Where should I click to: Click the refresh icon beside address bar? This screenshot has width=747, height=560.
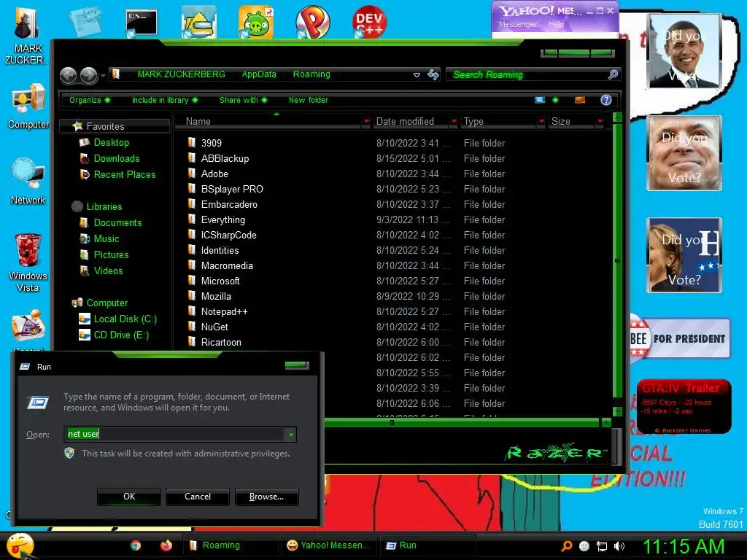click(433, 74)
